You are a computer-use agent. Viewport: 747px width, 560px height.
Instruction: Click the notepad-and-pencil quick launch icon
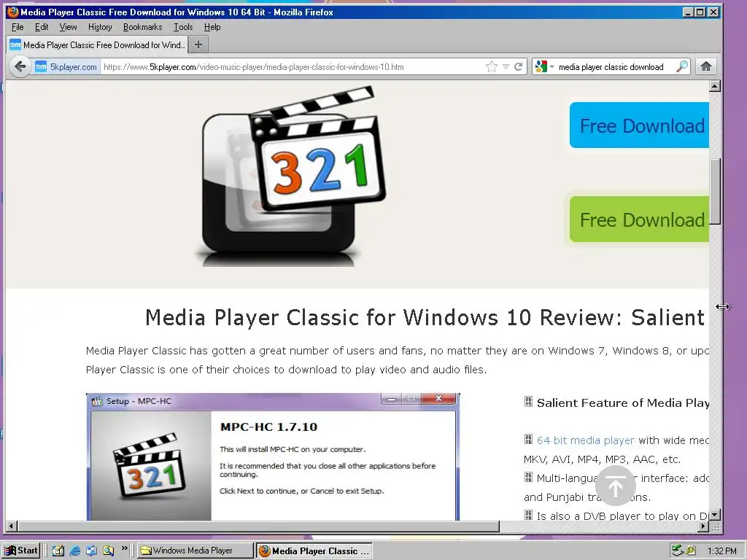[58, 551]
